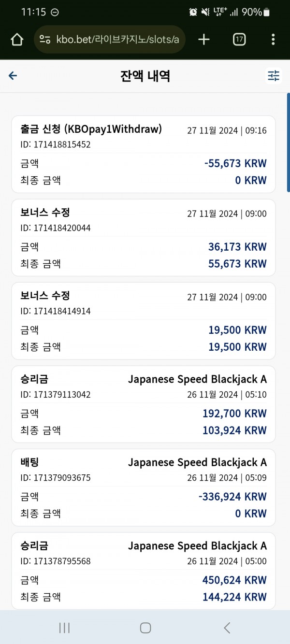Click the page scrollbar on right edge
This screenshot has height=644, width=290.
click(x=288, y=143)
